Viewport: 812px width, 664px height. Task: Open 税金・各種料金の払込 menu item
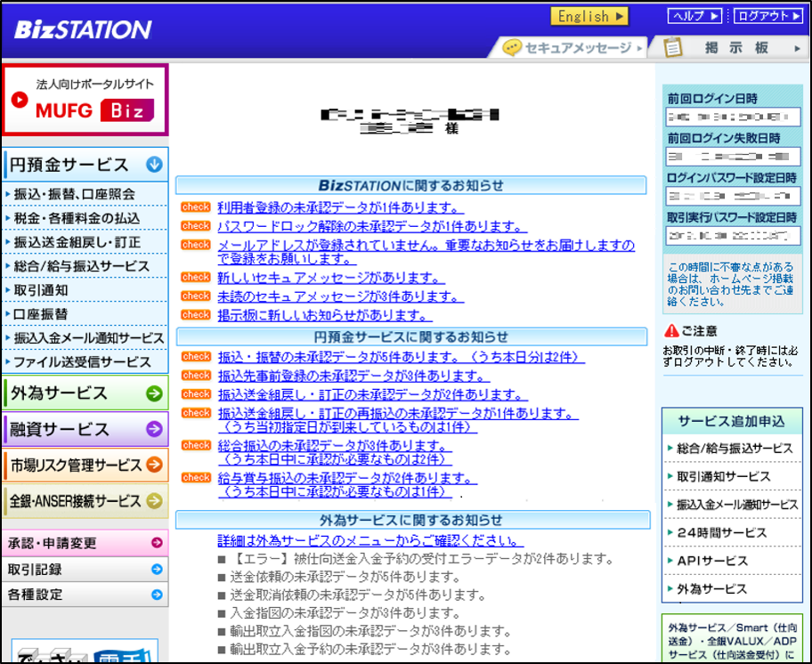click(x=77, y=218)
